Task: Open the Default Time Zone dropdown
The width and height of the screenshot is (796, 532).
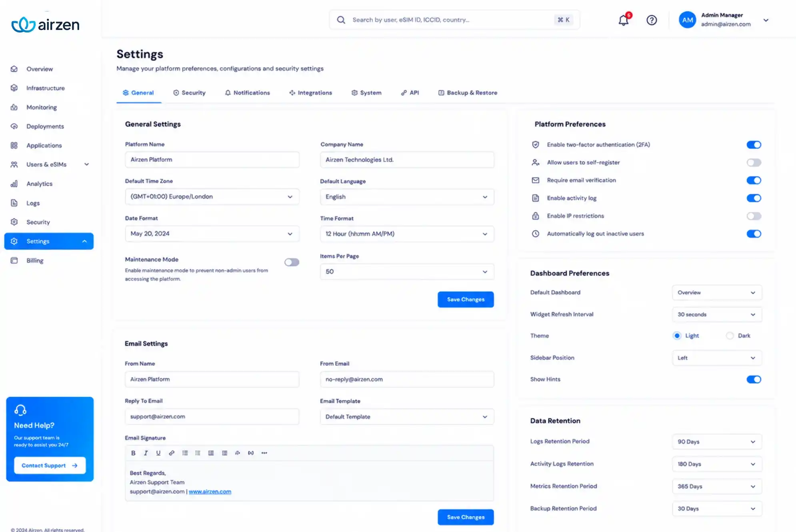Action: (x=212, y=197)
